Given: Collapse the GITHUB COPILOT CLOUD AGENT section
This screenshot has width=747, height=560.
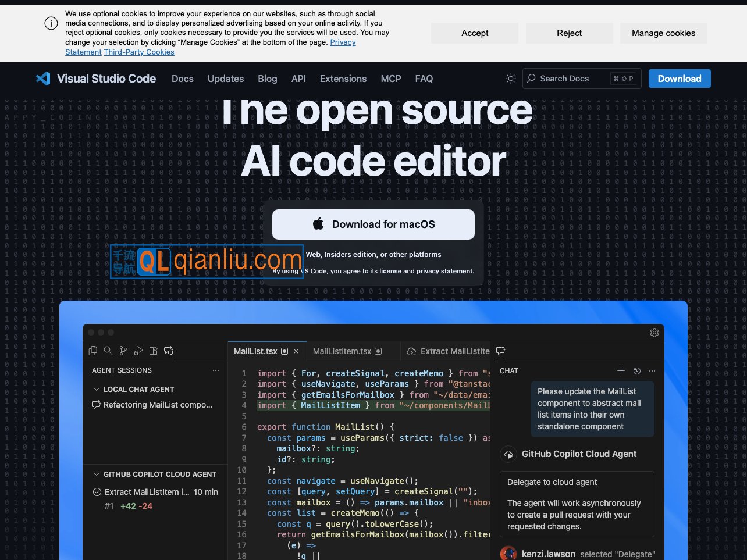Looking at the screenshot, I should 97,474.
